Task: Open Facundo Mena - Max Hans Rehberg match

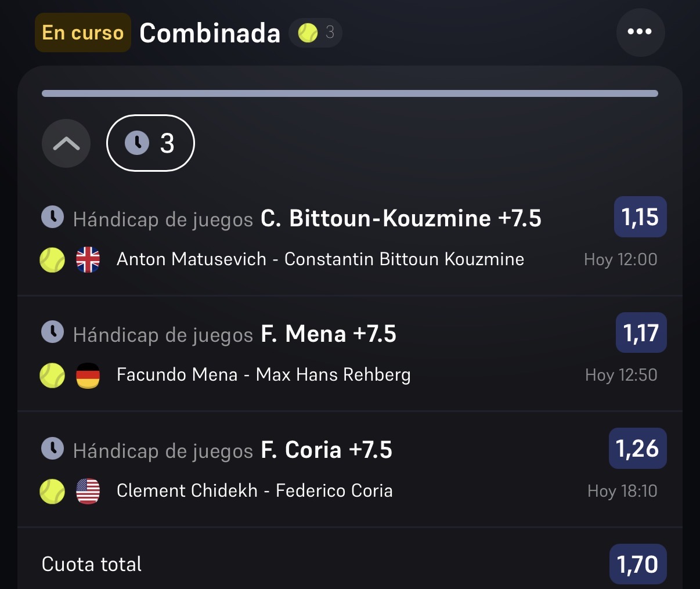Action: [x=264, y=375]
